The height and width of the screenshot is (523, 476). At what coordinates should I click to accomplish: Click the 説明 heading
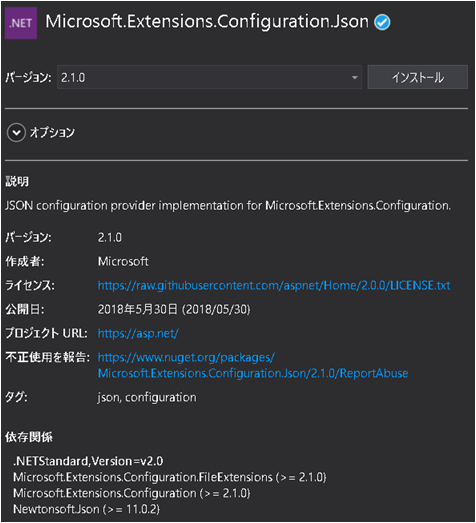[17, 181]
